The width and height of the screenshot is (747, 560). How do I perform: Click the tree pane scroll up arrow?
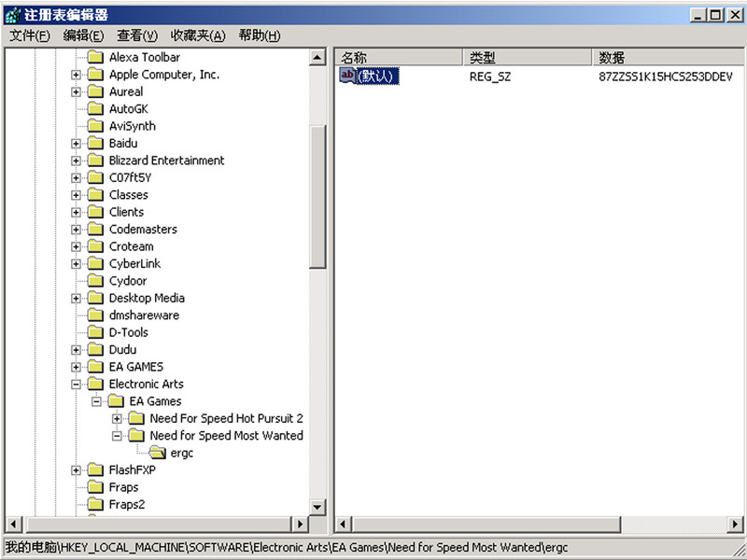point(317,58)
